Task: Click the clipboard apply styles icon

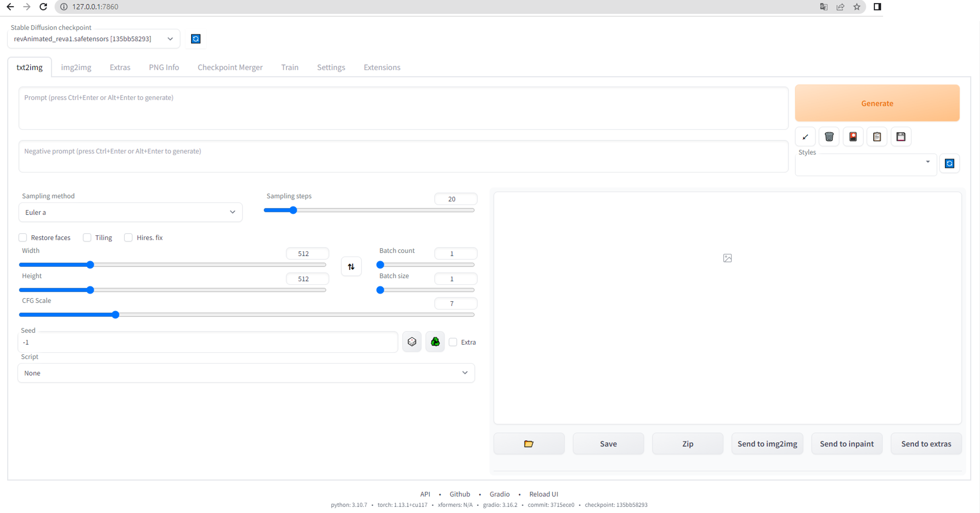Action: (x=877, y=136)
